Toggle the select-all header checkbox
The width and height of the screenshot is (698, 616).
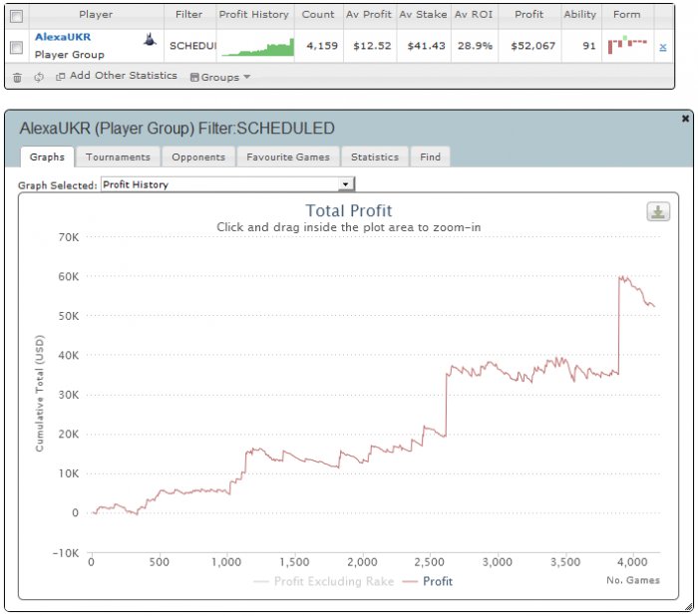click(x=17, y=17)
